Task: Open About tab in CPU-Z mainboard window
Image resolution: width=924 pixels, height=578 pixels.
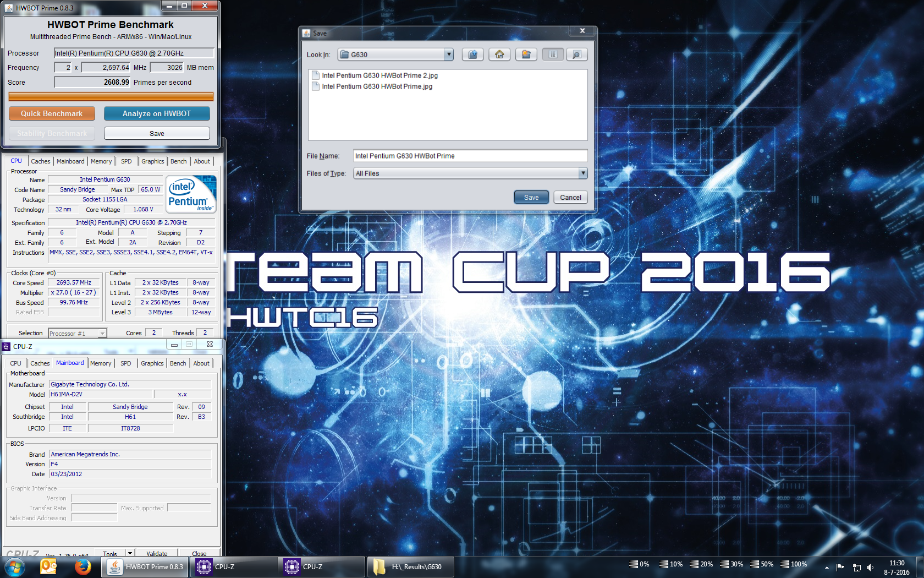Action: (201, 363)
